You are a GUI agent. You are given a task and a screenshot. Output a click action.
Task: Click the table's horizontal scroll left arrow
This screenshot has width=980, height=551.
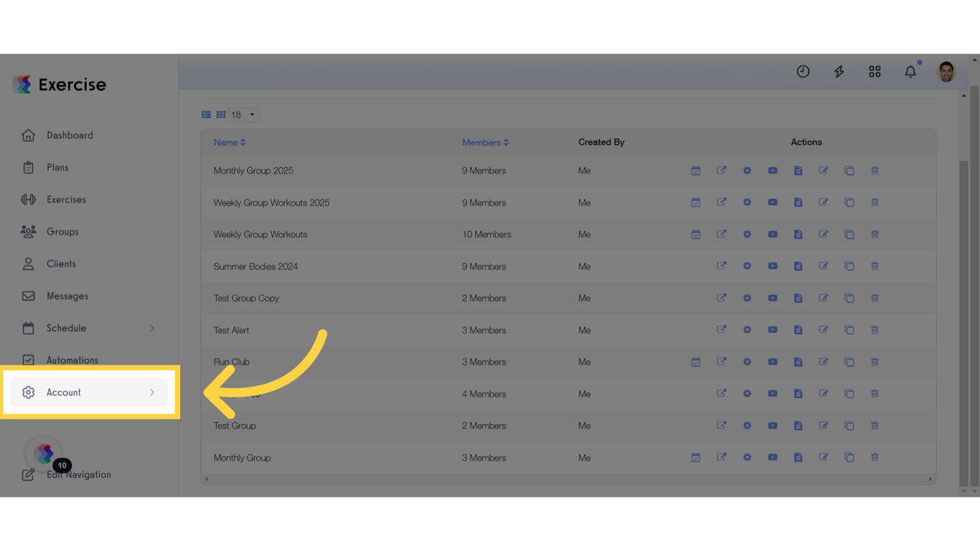click(x=207, y=479)
